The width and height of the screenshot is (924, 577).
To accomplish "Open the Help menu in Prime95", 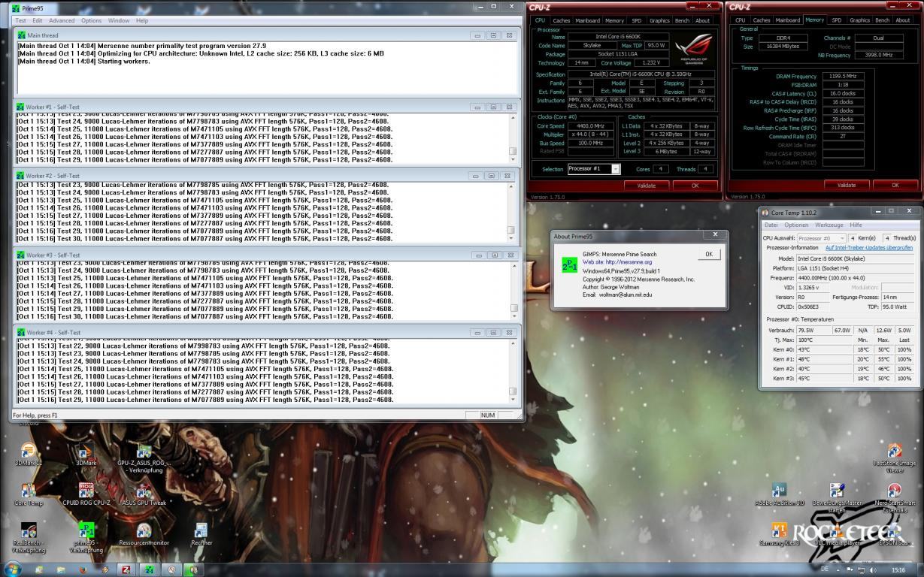I will (142, 20).
